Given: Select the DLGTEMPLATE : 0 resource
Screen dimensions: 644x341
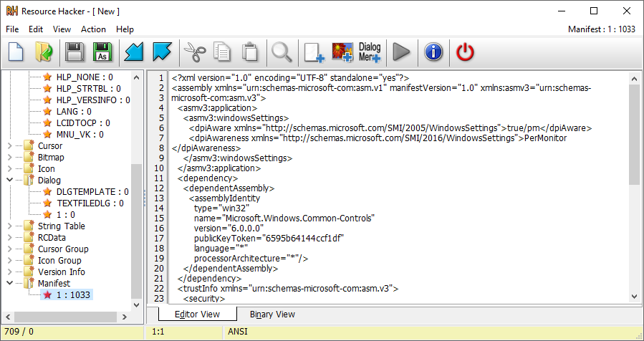Looking at the screenshot, I should [x=92, y=192].
